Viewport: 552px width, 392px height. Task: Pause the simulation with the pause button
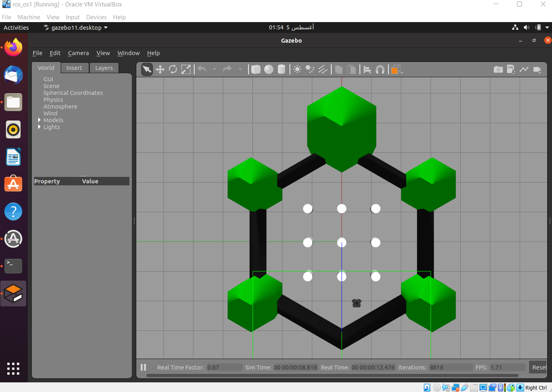[144, 367]
